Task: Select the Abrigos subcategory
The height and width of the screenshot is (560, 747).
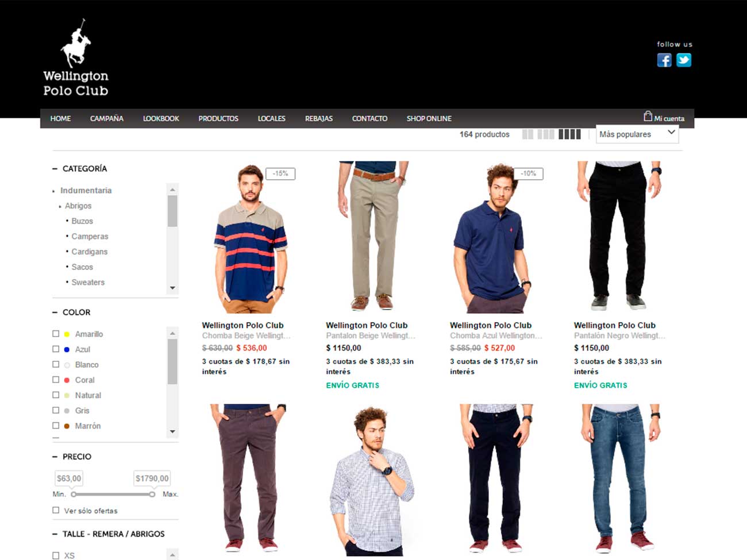Action: click(78, 206)
